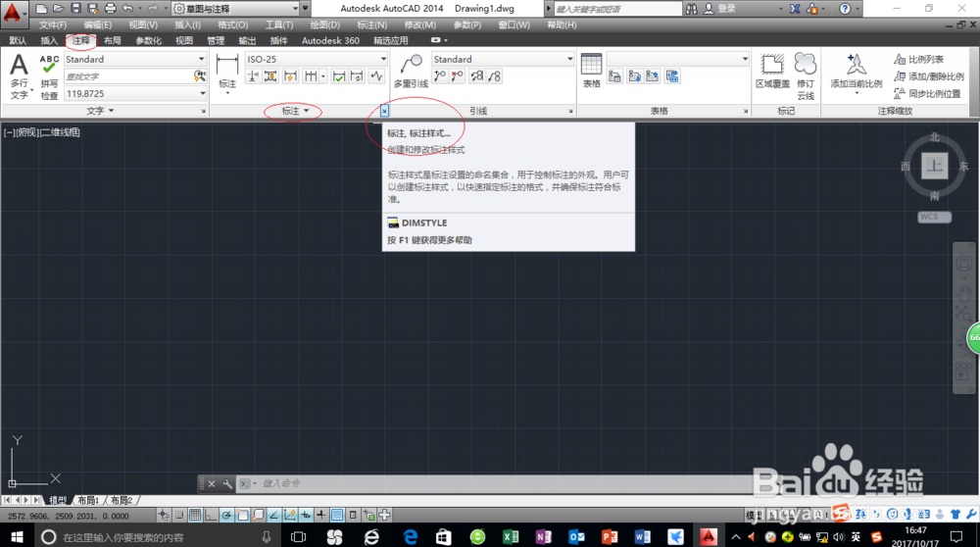Screen dimensions: 980x547
Task: Switch to the Autodesk 360 ribbon tab
Action: (330, 40)
